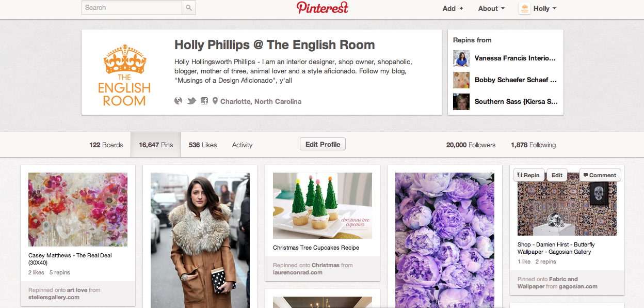This screenshot has height=308, width=644.
Task: Switch to the 122 Boards tab
Action: click(106, 145)
